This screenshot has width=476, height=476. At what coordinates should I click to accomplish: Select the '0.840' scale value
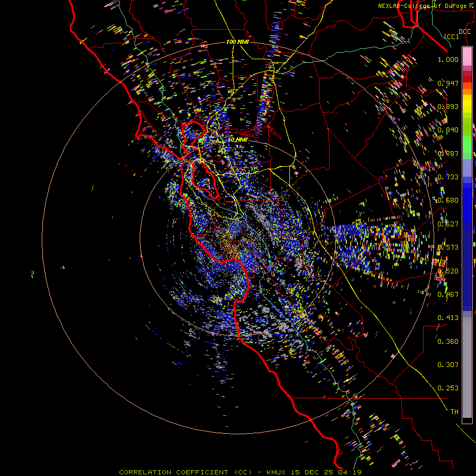[448, 130]
